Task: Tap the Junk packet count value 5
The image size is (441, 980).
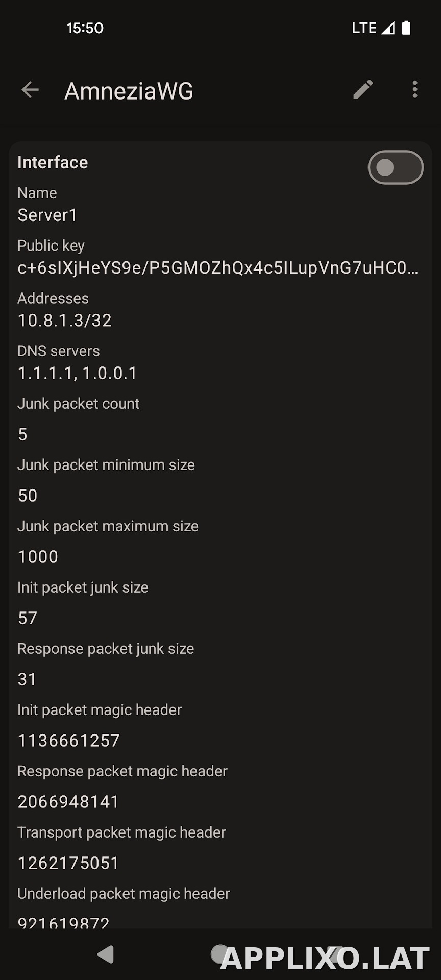Action: pyautogui.click(x=22, y=434)
